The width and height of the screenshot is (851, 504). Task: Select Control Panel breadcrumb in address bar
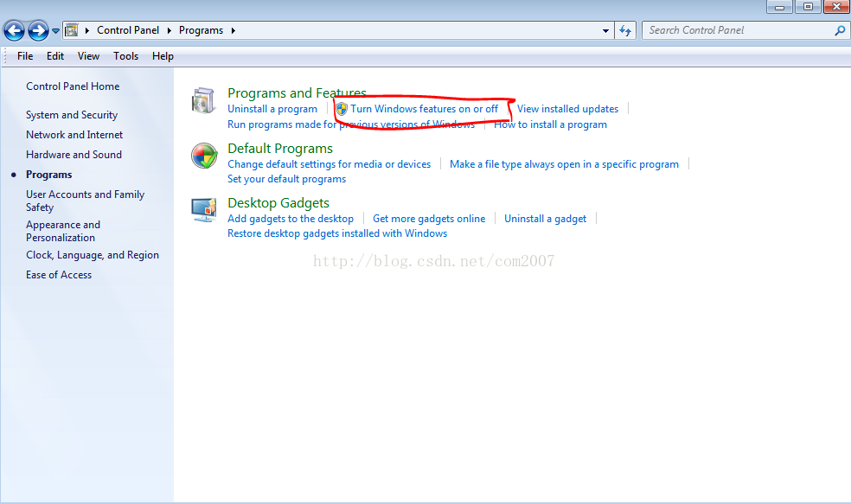128,30
